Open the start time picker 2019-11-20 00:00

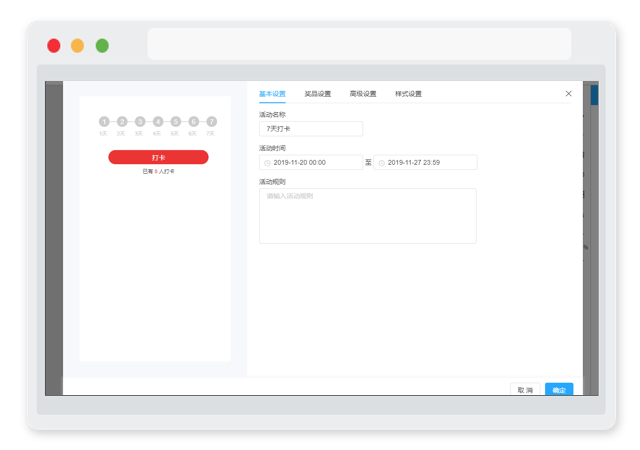click(311, 162)
